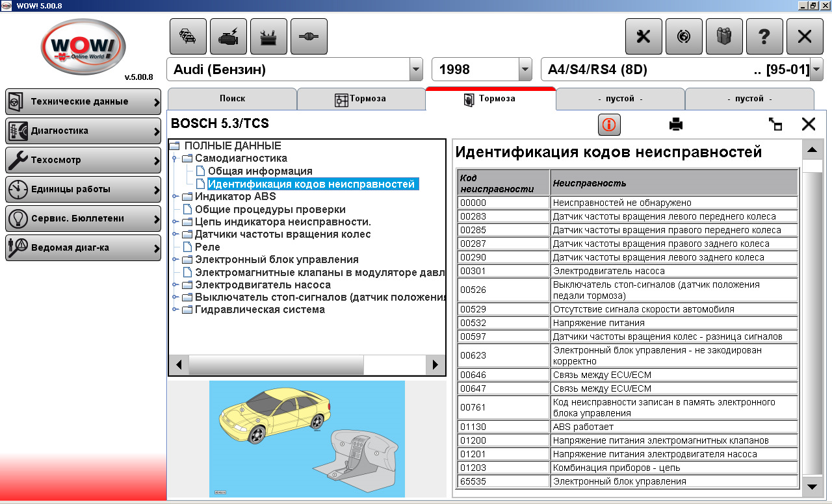Viewport: 832px width, 504px height.
Task: Click the ABS работает description cell
Action: (674, 427)
